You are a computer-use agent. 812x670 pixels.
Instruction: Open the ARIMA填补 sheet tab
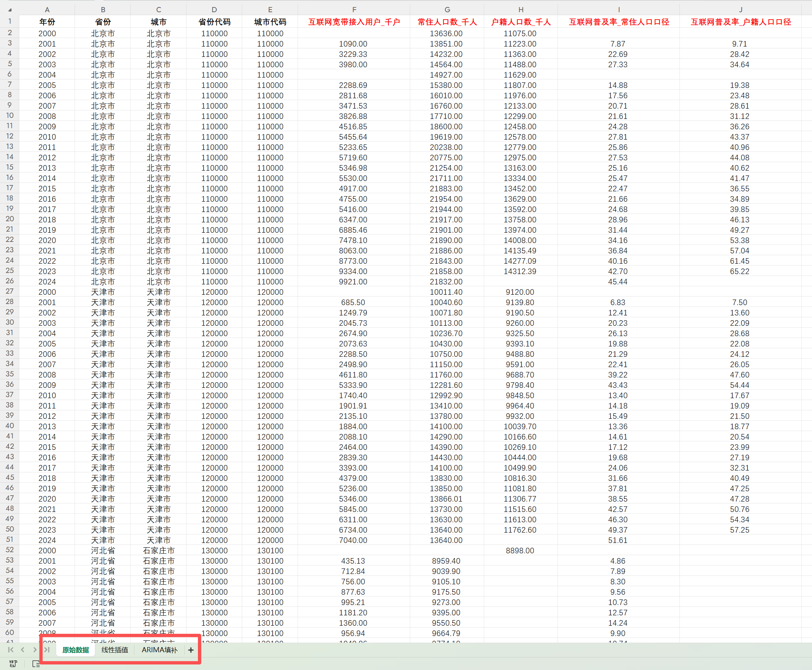pyautogui.click(x=159, y=650)
